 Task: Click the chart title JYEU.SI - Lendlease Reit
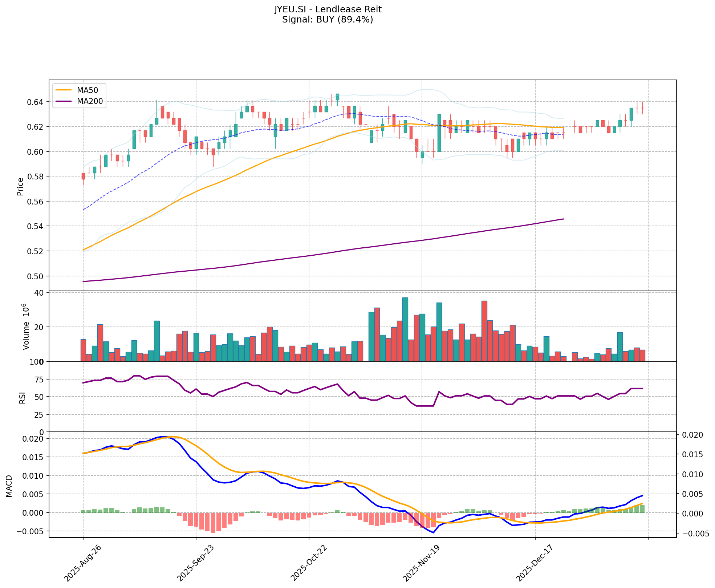(x=328, y=9)
